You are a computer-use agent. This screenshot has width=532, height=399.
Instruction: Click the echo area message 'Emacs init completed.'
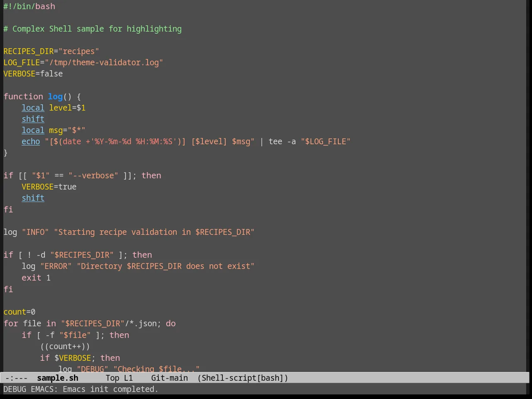(110, 389)
